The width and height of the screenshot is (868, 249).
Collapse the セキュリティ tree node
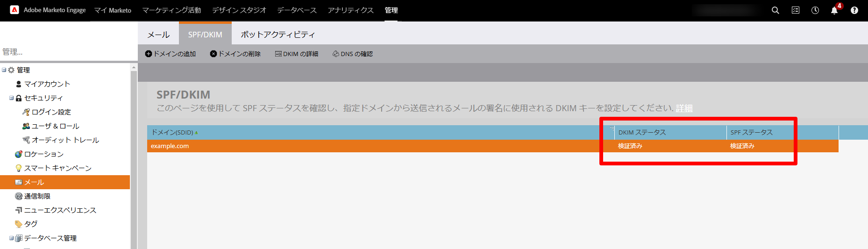pyautogui.click(x=11, y=98)
